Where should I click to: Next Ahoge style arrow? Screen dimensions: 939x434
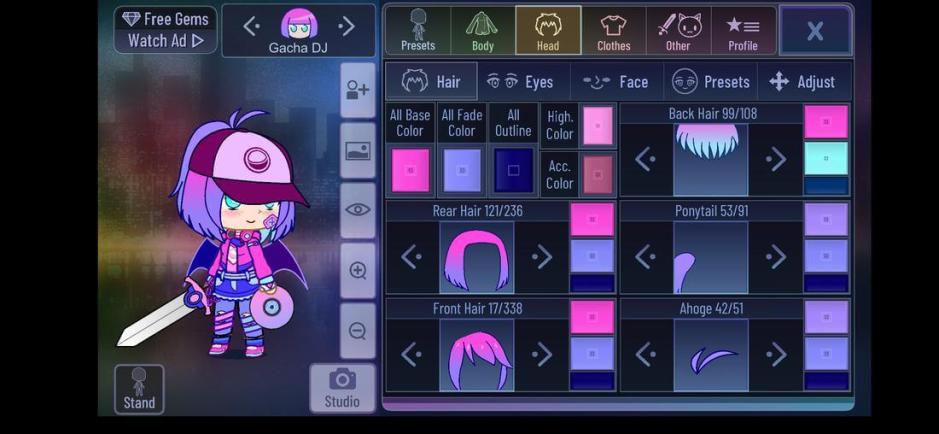coord(776,355)
